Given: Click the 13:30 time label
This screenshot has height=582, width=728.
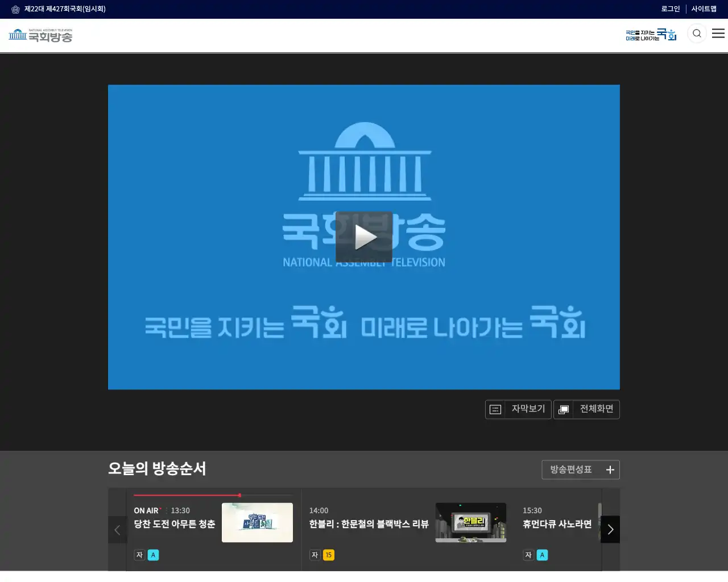Looking at the screenshot, I should [180, 510].
